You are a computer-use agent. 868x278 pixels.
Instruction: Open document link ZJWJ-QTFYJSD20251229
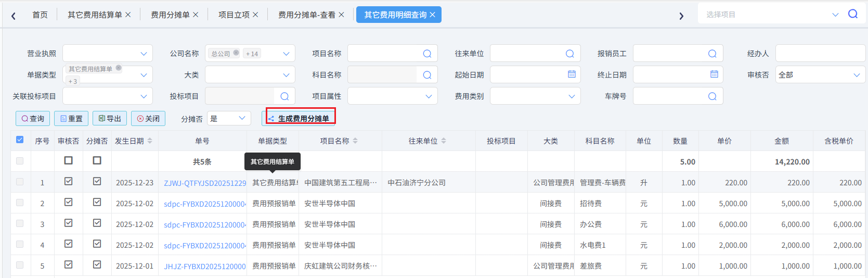205,183
